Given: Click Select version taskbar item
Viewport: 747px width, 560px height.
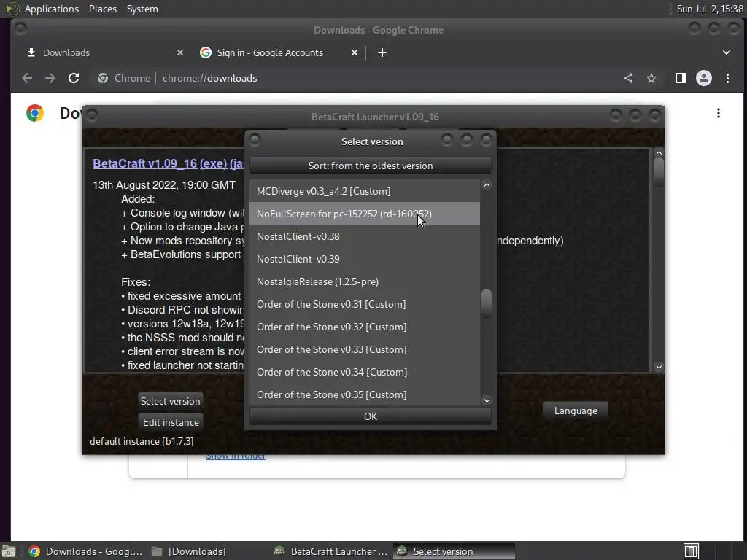Looking at the screenshot, I should [x=454, y=551].
